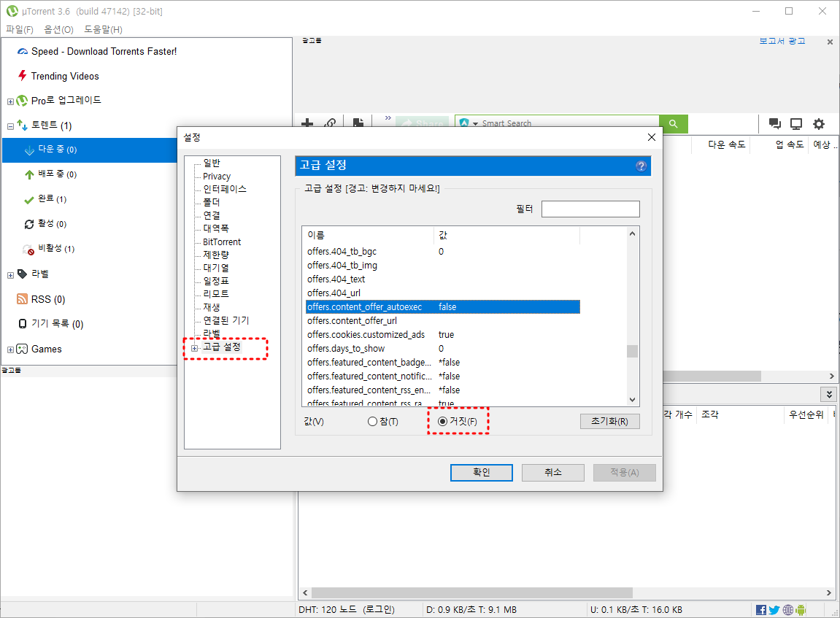Click the Add Torrent from URL link icon

[330, 123]
